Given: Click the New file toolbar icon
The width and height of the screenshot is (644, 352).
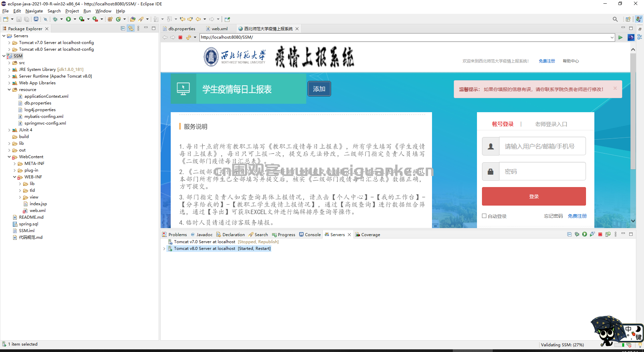Looking at the screenshot, I should 6,19.
